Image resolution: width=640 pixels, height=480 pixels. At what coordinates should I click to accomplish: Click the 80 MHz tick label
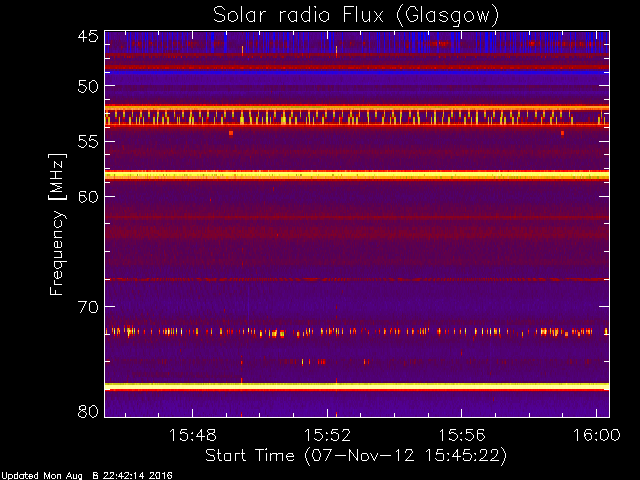(x=88, y=411)
